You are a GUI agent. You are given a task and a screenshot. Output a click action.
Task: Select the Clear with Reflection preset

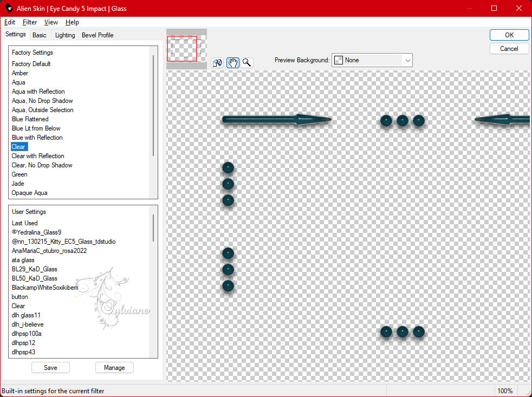38,156
